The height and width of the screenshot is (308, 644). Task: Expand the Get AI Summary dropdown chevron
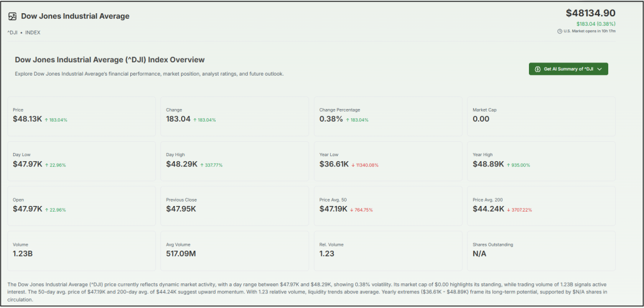600,69
